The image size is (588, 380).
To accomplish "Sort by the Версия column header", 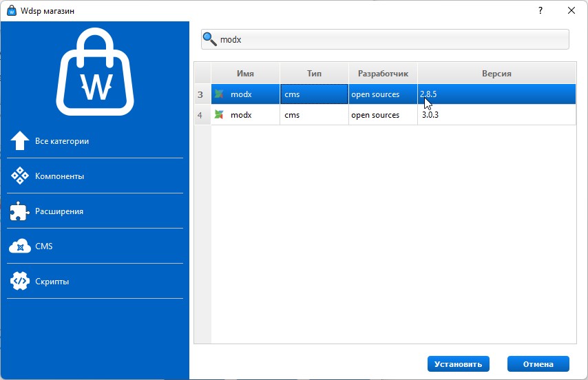I will pyautogui.click(x=496, y=74).
